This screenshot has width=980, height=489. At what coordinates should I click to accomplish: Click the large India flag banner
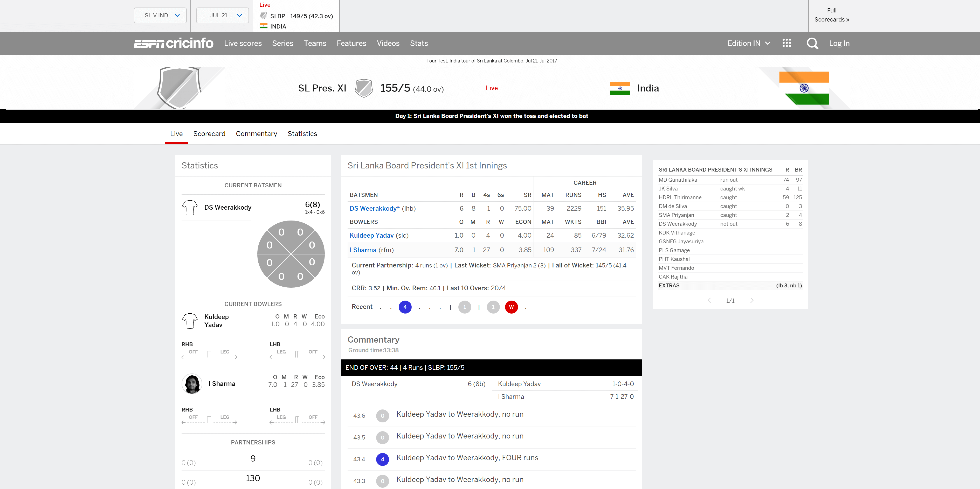click(x=804, y=88)
